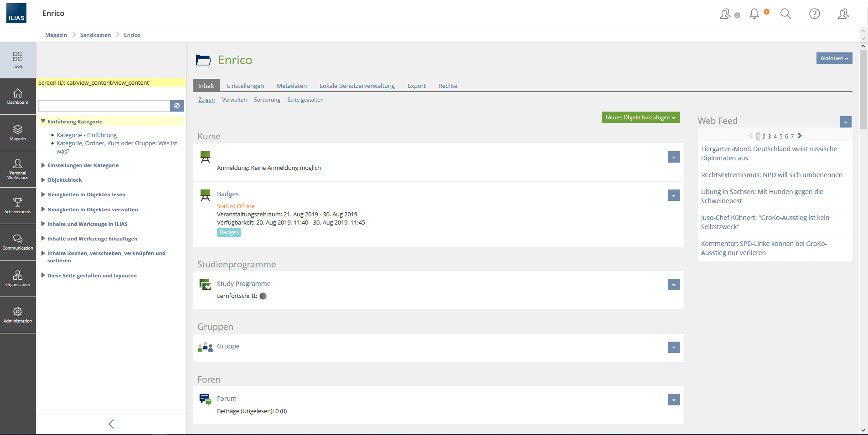Expand the Objektblock help section
This screenshot has height=435, width=868.
pos(43,180)
